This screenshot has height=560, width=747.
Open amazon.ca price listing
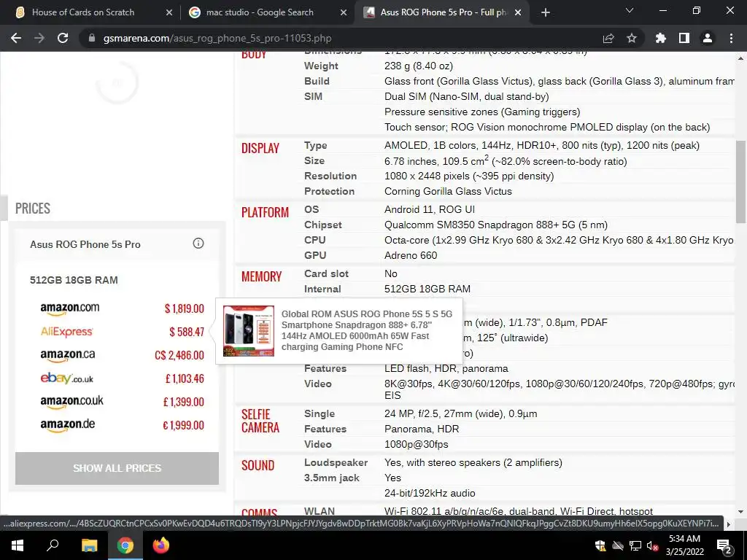tap(122, 355)
